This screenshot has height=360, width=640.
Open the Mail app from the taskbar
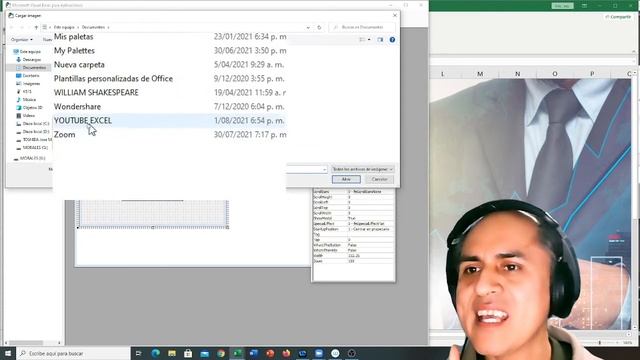click(204, 353)
